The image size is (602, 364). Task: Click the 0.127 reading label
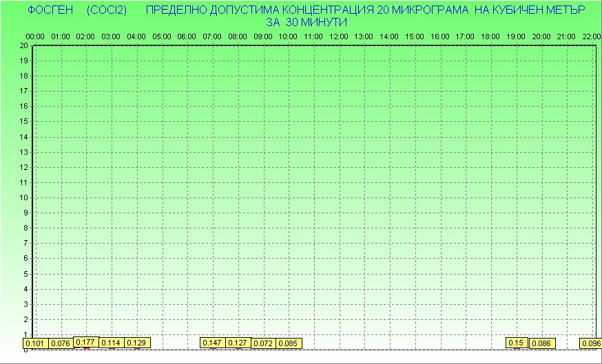[238, 343]
